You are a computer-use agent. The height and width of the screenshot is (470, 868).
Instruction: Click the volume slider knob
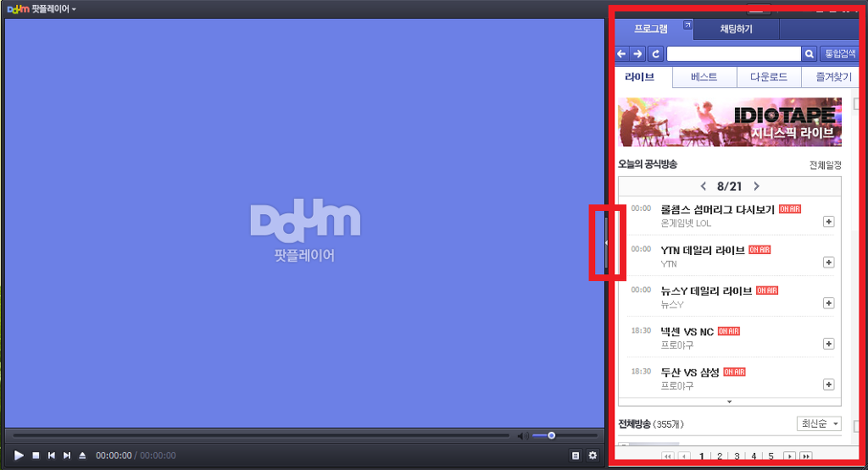551,436
